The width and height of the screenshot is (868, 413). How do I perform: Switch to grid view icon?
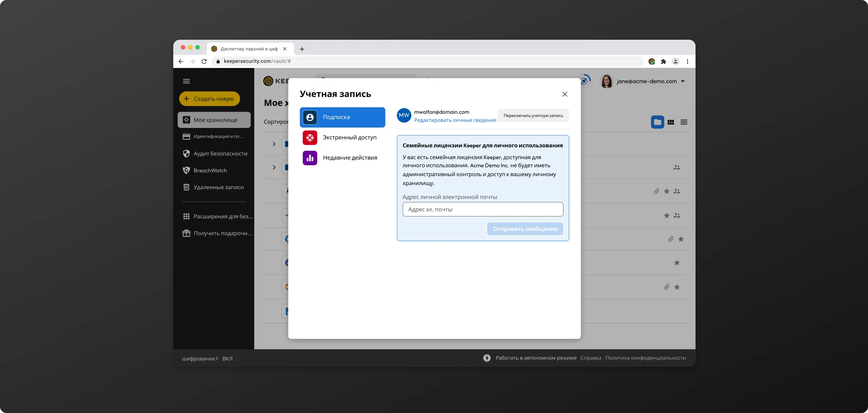point(671,122)
